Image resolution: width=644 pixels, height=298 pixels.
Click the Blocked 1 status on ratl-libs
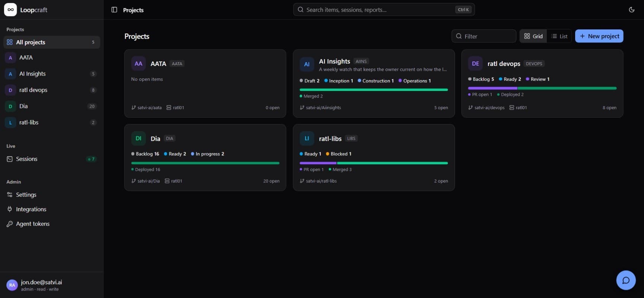[339, 154]
